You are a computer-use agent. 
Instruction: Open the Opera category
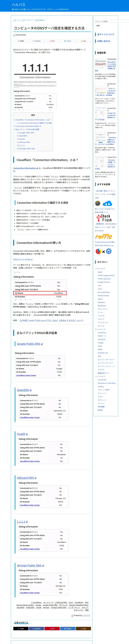click(100, 299)
